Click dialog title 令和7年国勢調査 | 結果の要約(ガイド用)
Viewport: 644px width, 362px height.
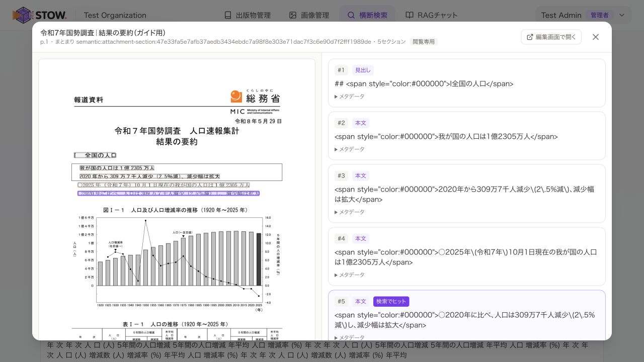click(103, 33)
